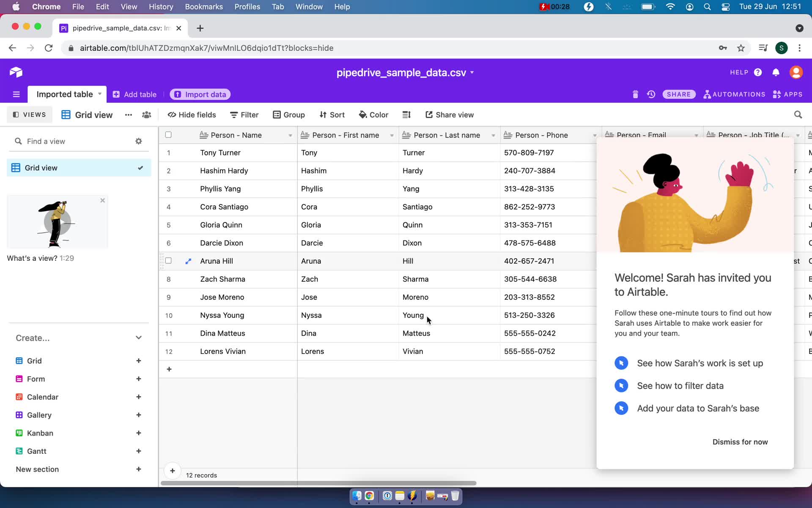This screenshot has width=812, height=508.
Task: Click Dismiss for now
Action: (x=740, y=442)
